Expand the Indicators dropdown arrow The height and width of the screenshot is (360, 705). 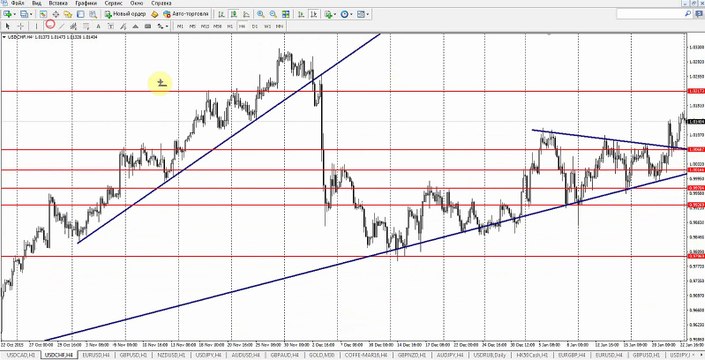(x=336, y=14)
